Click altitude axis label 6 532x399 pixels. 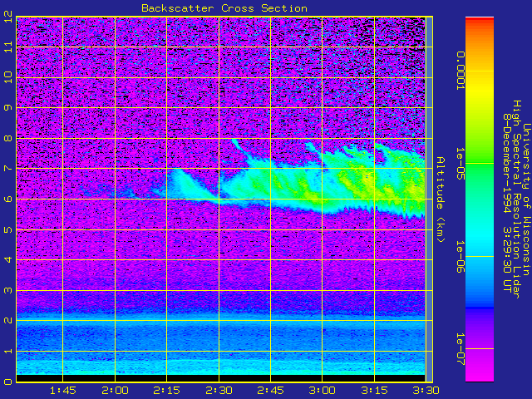[x=8, y=199]
